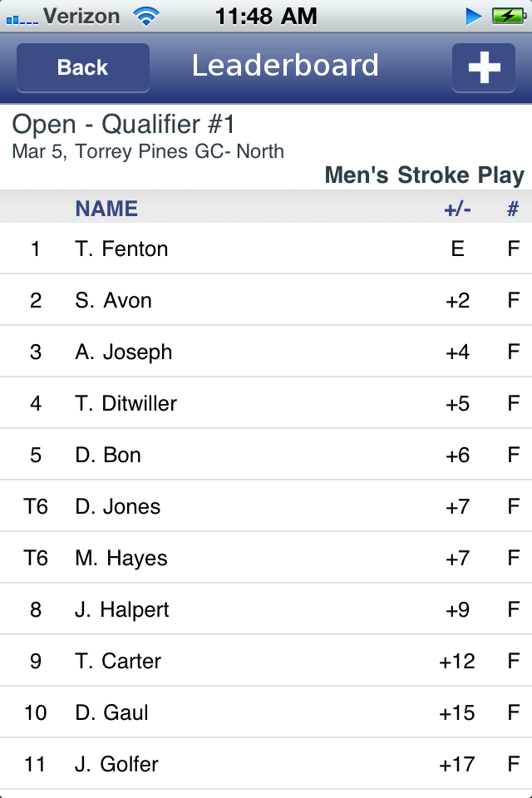Image resolution: width=532 pixels, height=798 pixels.
Task: Select J. Golfer's row
Action: click(266, 764)
